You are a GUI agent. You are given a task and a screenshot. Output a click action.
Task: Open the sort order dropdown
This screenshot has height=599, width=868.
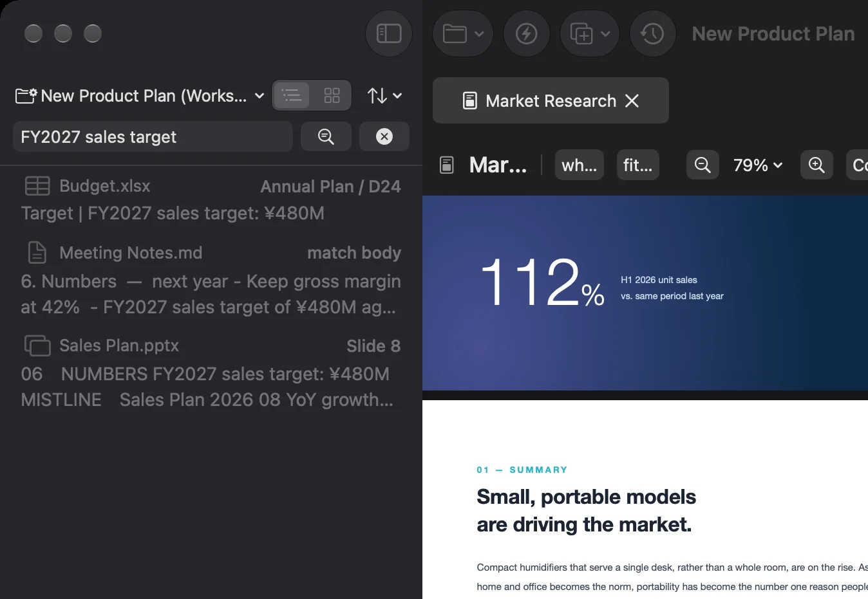(384, 96)
